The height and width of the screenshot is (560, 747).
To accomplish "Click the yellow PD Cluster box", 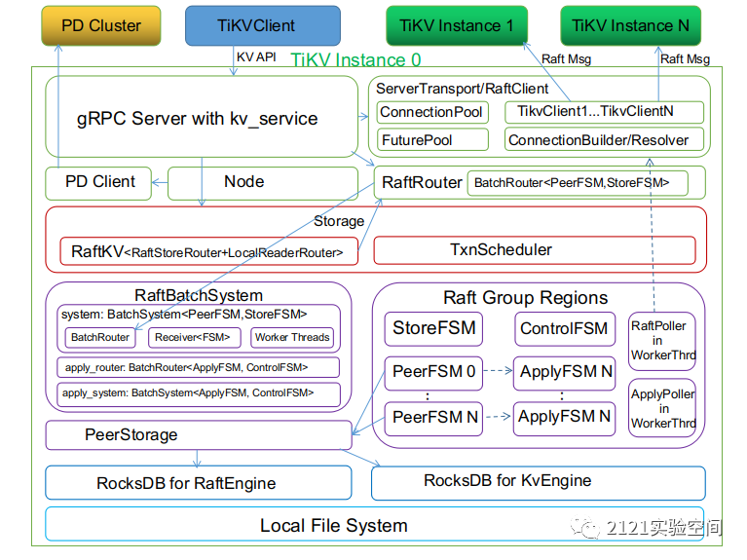I will coord(101,25).
